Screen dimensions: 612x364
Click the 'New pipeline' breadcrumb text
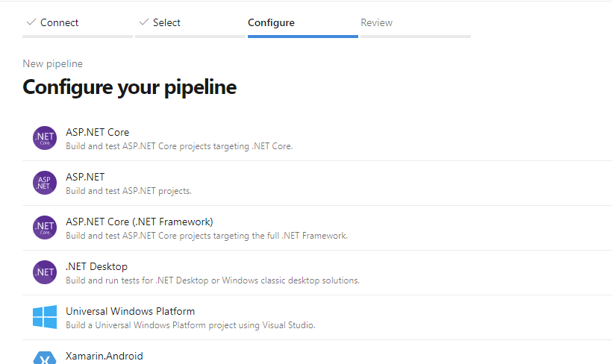(53, 63)
